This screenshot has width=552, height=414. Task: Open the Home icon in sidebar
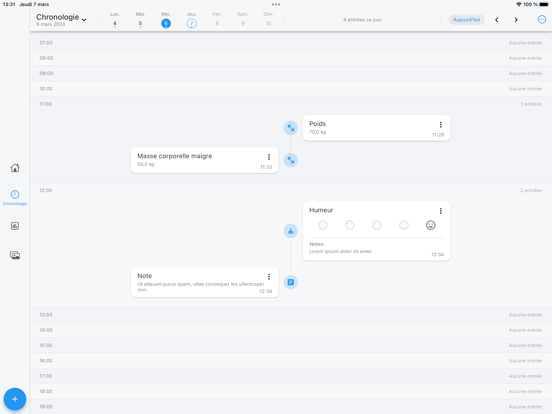pos(15,168)
